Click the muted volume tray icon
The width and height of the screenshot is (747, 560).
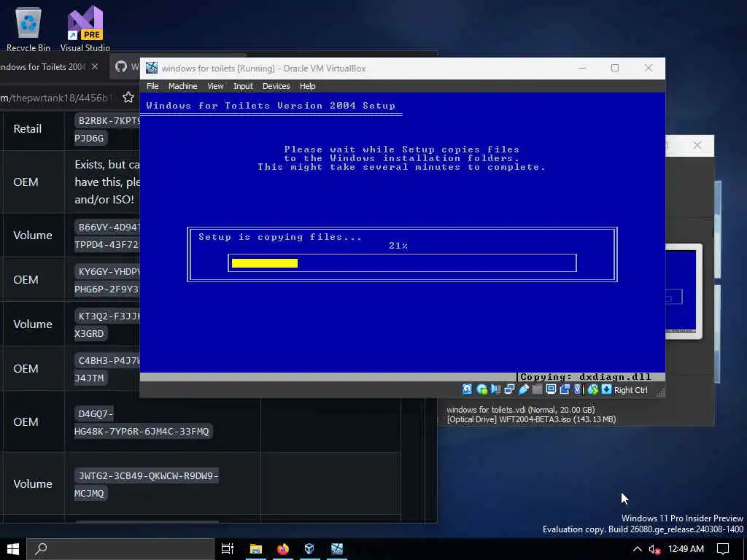(654, 549)
